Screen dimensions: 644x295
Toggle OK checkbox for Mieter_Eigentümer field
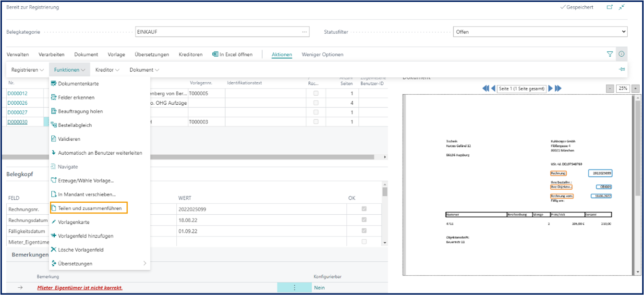click(x=364, y=242)
